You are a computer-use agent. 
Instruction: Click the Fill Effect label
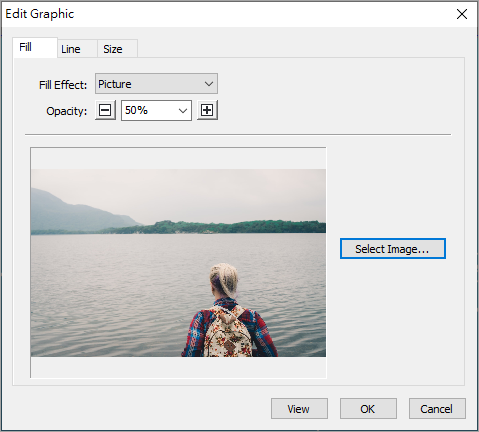click(63, 85)
